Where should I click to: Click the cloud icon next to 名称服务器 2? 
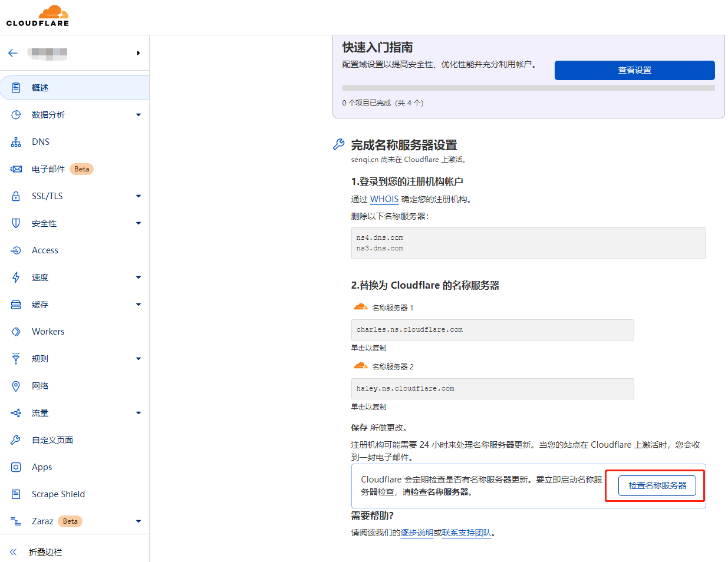(x=360, y=366)
